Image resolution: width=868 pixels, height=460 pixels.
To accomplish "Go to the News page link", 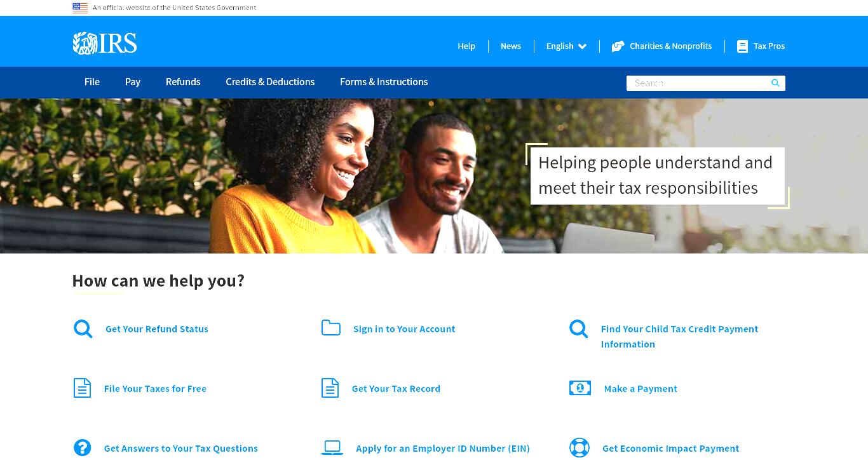I will pos(511,46).
